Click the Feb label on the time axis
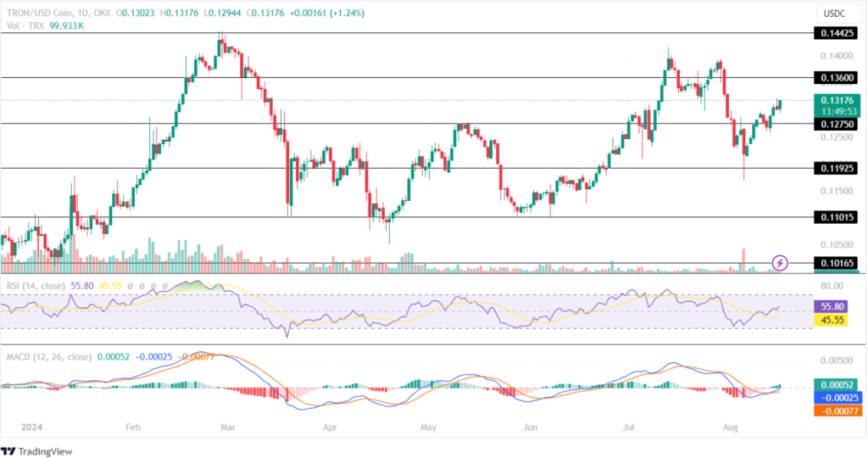Screen dimensions: 868x458 click(133, 427)
